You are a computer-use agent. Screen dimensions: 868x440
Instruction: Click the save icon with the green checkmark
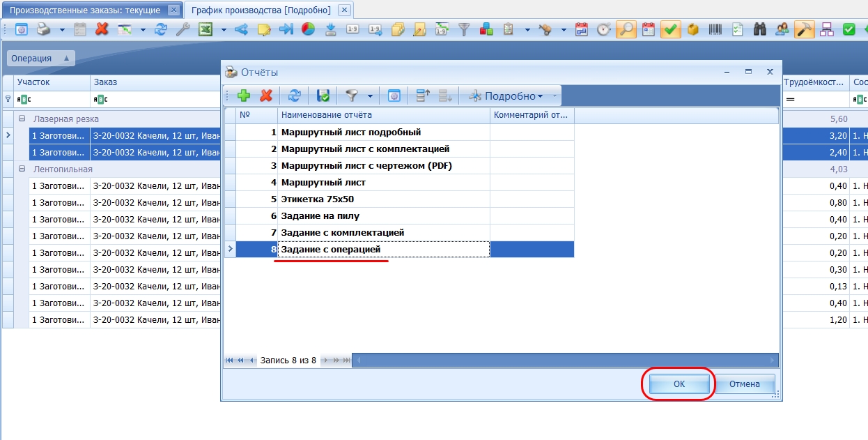click(x=323, y=96)
